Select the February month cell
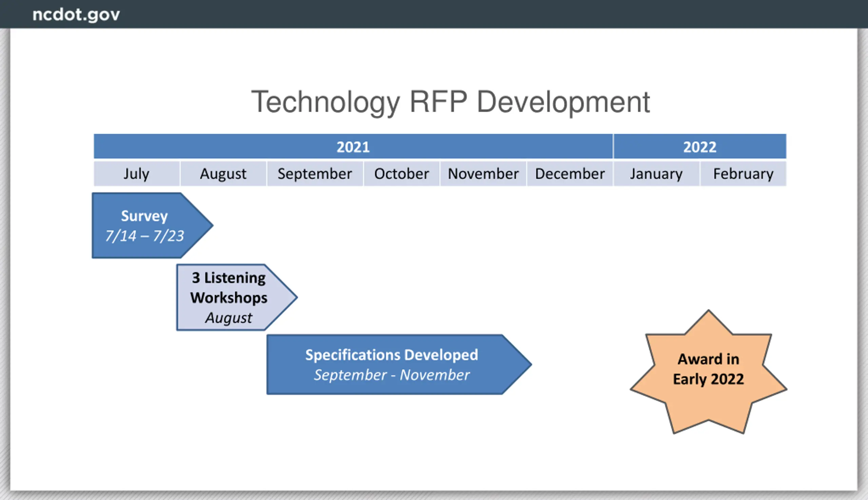Viewport: 868px width, 500px height. click(x=743, y=174)
